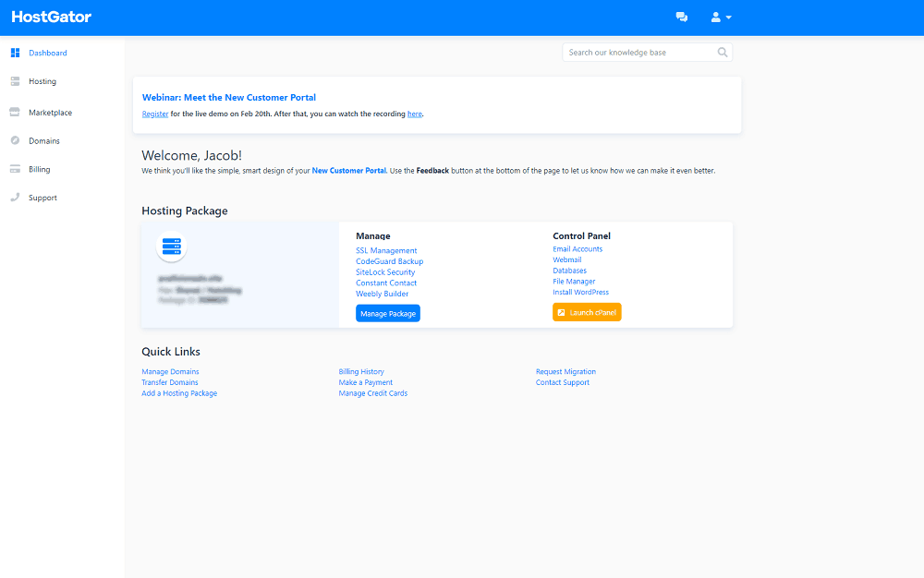Open Webmail link
This screenshot has height=578, width=924.
(567, 259)
